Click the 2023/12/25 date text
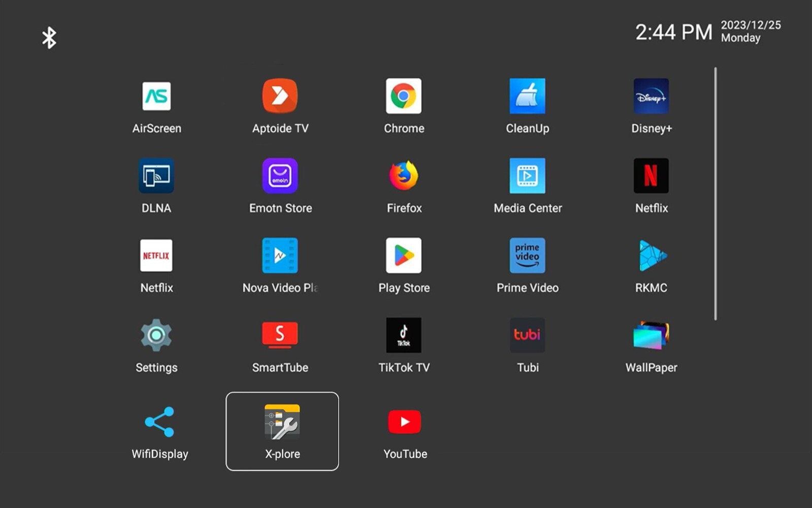Screen dimensions: 812x508 coord(751,25)
